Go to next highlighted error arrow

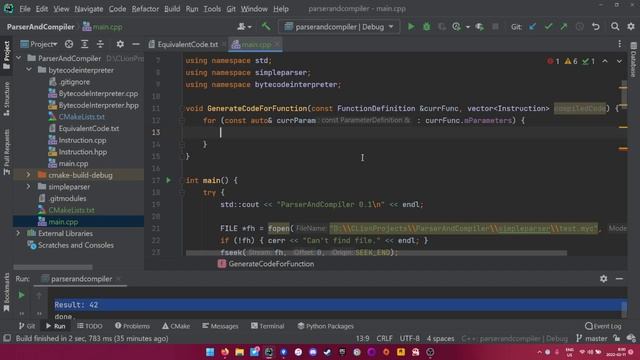coord(619,61)
